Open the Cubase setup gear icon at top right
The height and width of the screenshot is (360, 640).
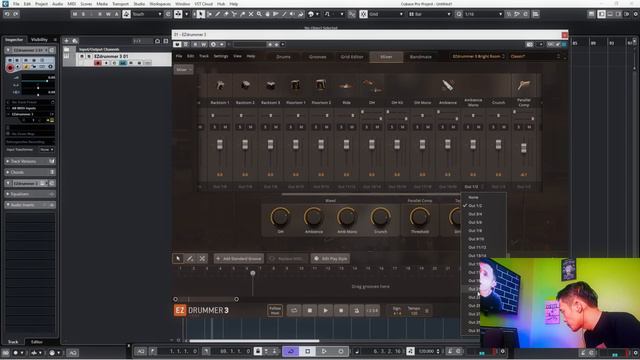[635, 14]
